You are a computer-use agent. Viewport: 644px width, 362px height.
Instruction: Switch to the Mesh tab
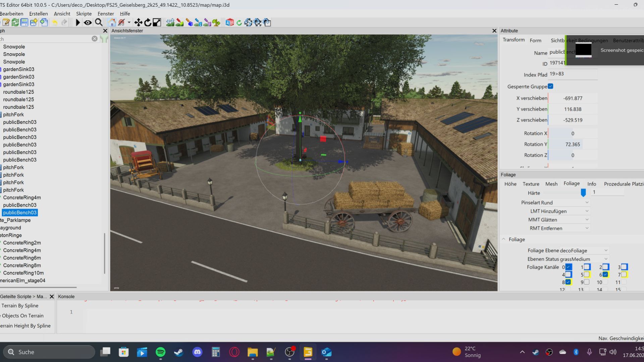551,184
